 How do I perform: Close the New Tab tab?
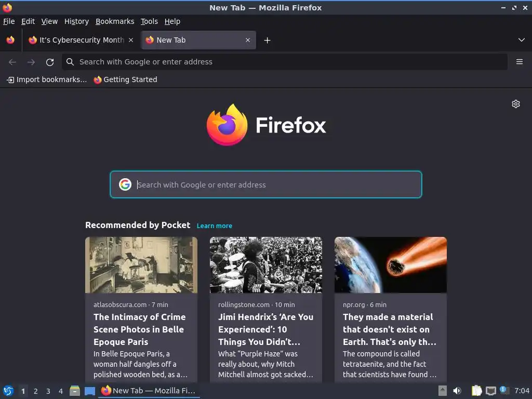pyautogui.click(x=248, y=40)
